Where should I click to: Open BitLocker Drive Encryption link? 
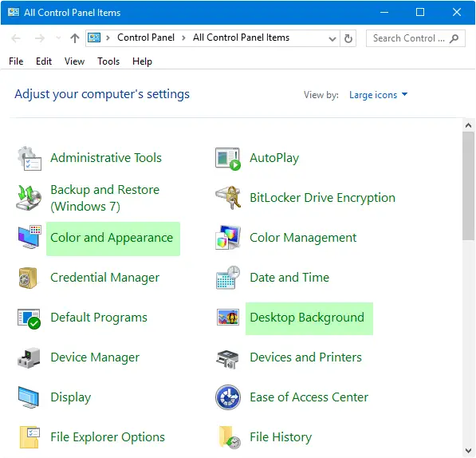click(x=322, y=198)
